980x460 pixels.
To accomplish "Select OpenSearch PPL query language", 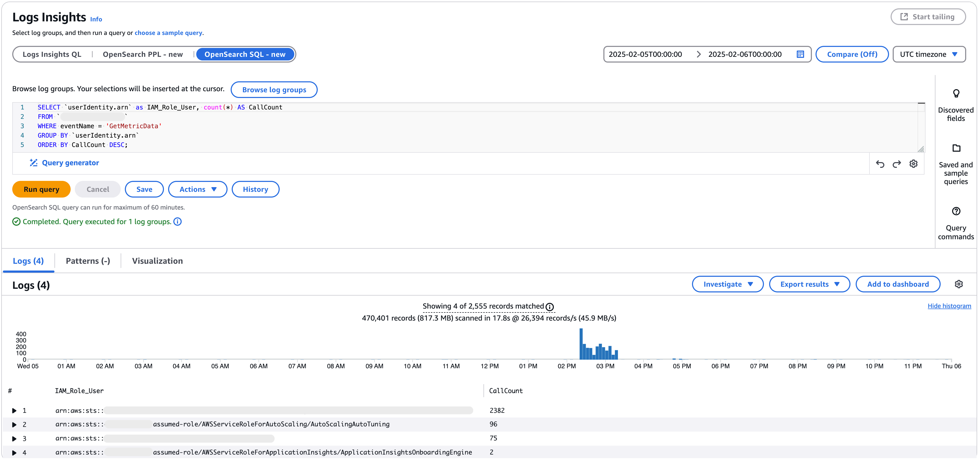I will [x=143, y=54].
